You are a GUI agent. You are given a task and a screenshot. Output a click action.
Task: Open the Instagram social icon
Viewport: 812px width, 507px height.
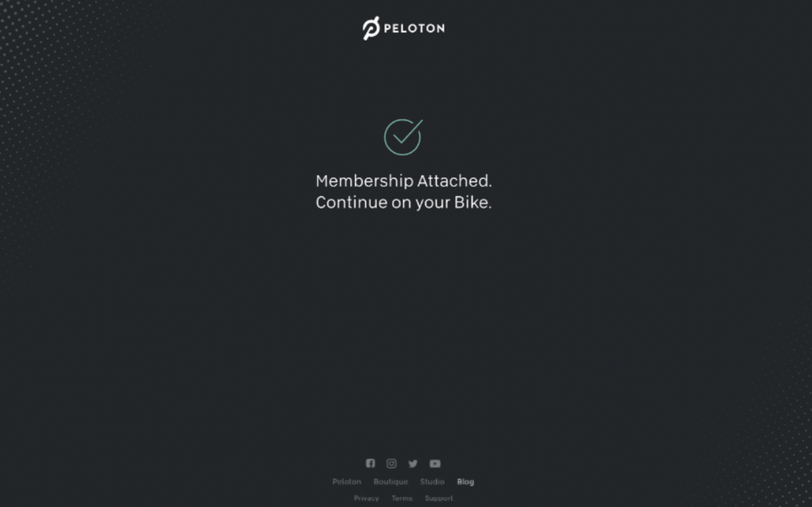point(391,463)
